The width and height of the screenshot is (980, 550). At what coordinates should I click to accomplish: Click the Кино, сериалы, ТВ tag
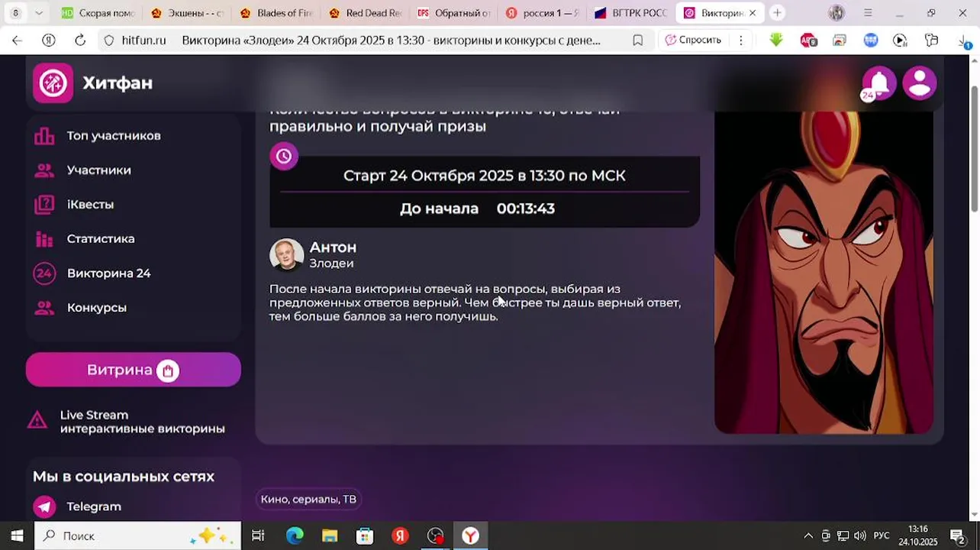[308, 500]
